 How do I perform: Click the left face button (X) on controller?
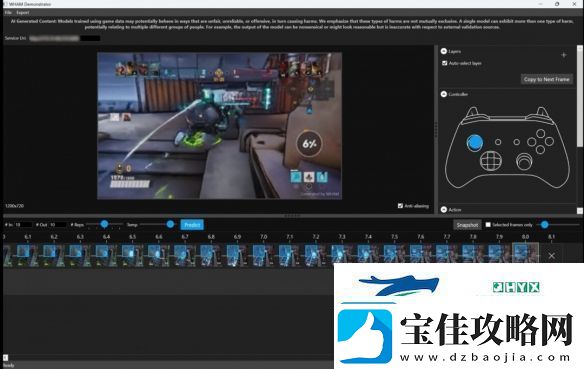click(532, 142)
